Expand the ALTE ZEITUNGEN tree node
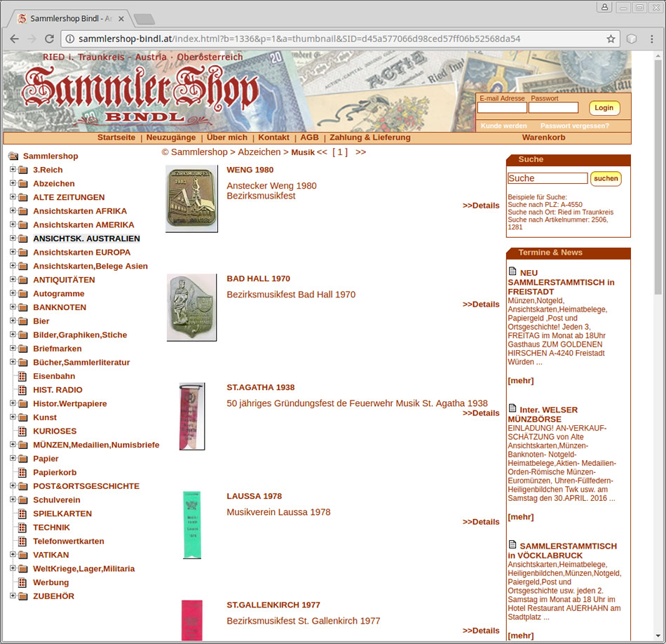 tap(13, 197)
